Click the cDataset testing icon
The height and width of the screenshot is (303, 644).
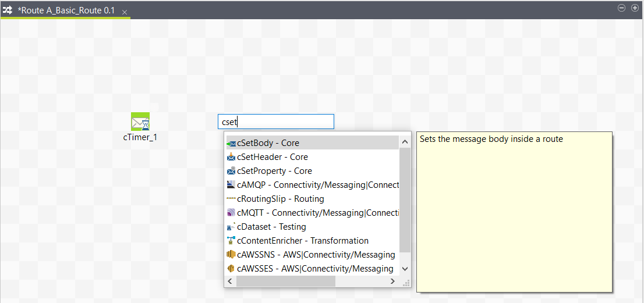click(x=231, y=227)
